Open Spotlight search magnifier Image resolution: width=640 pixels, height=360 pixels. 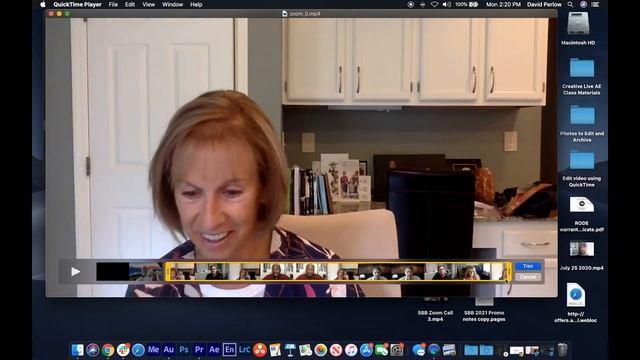(571, 4)
